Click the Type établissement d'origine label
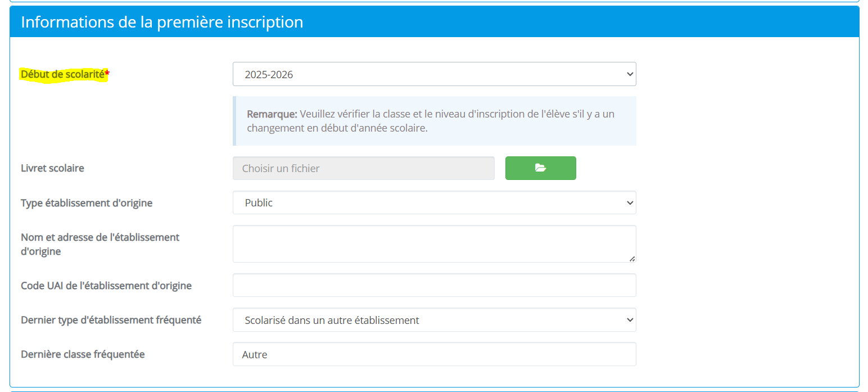The height and width of the screenshot is (392, 868). (x=87, y=203)
